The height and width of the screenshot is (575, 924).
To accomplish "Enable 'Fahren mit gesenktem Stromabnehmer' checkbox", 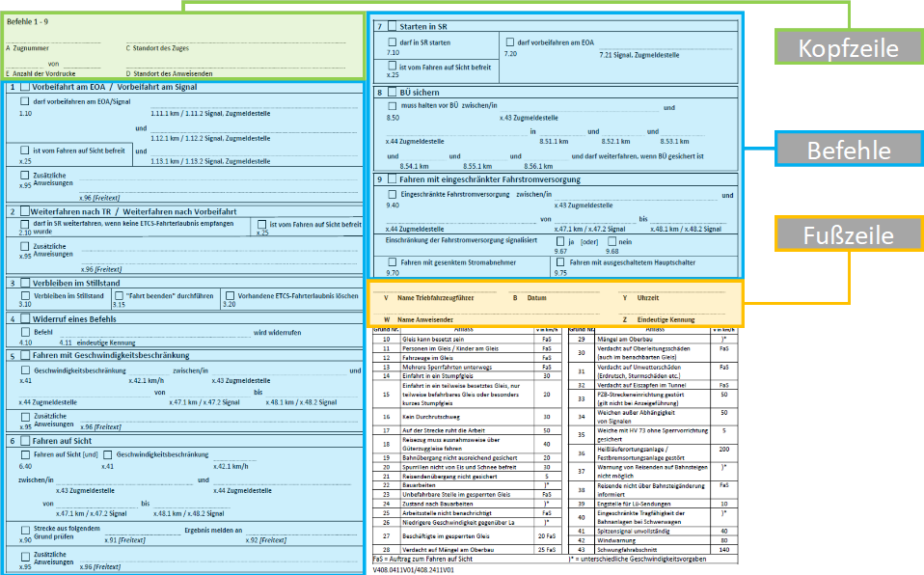I will pos(392,261).
